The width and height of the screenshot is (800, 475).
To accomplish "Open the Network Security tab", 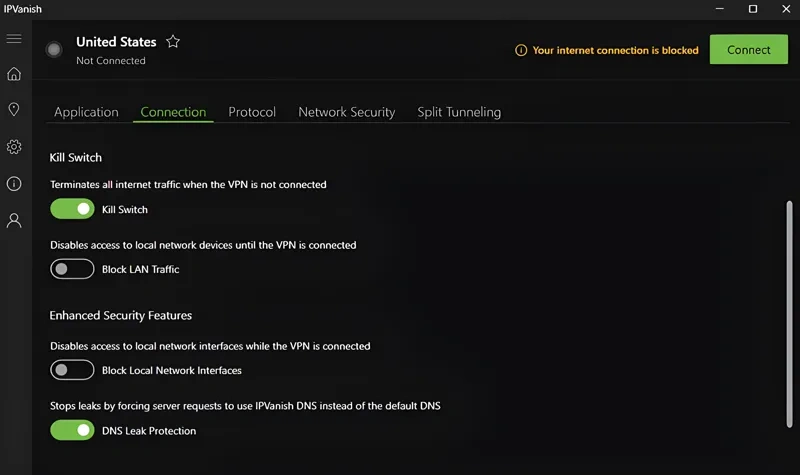I will coord(346,112).
